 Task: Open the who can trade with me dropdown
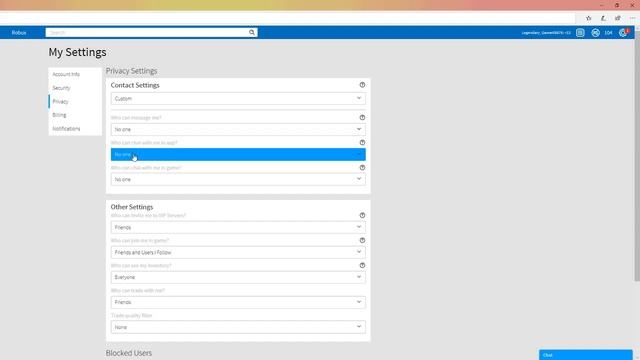click(x=238, y=302)
